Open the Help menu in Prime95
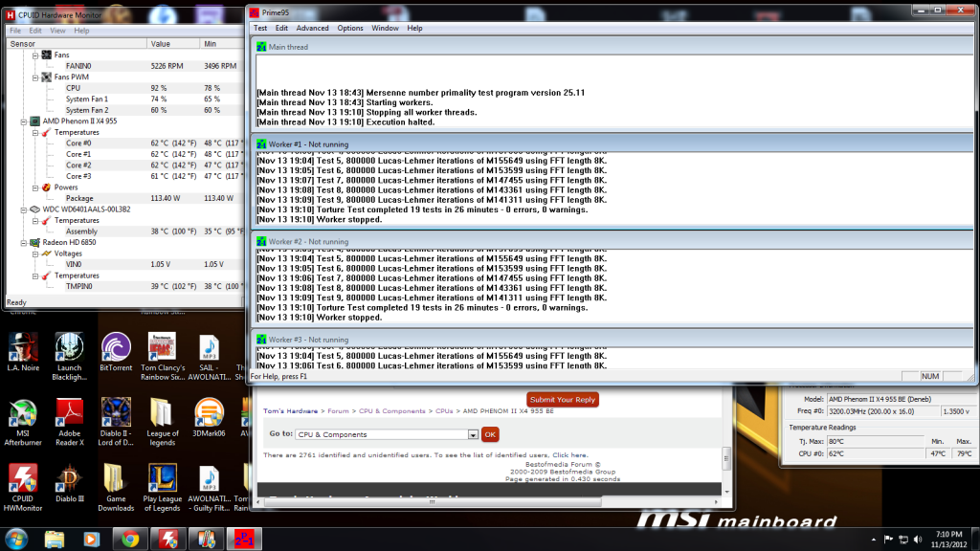This screenshot has height=551, width=980. pos(414,28)
